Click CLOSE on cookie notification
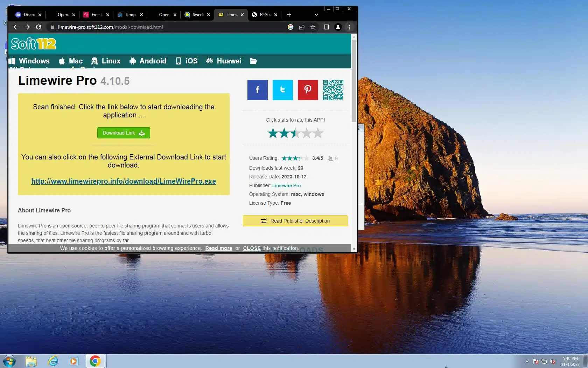Image resolution: width=588 pixels, height=368 pixels. 252,248
